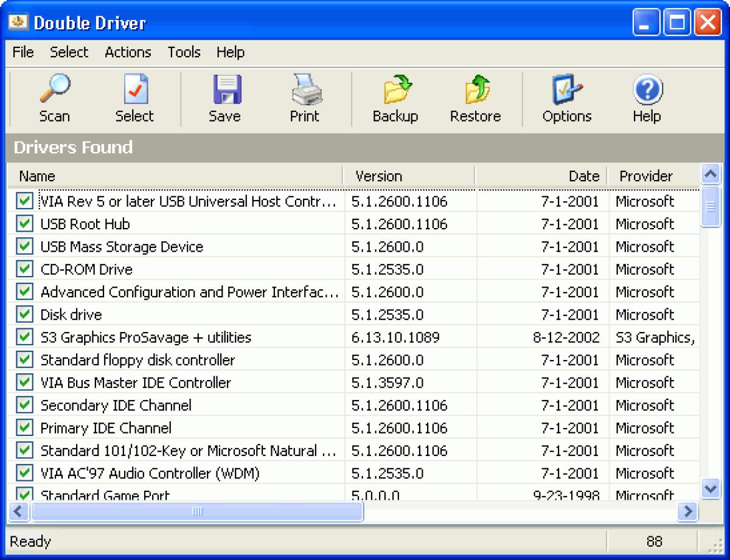
Task: Click the Help toolbar icon
Action: pos(646,97)
